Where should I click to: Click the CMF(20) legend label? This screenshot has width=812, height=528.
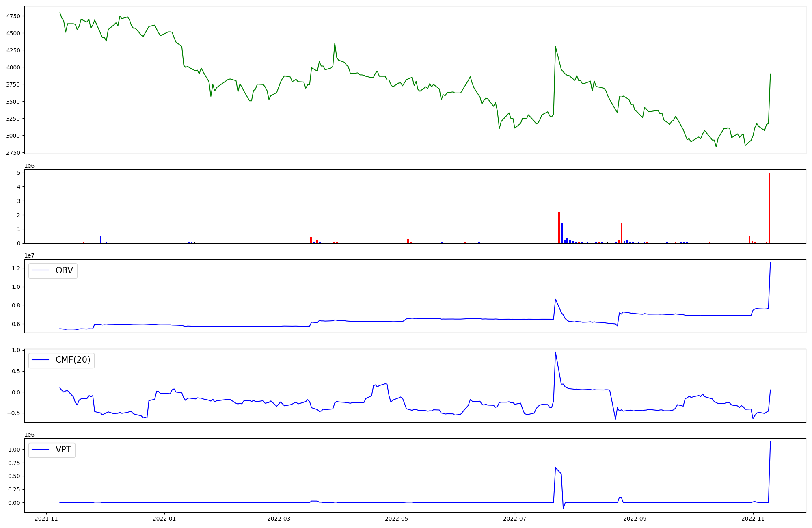click(73, 360)
